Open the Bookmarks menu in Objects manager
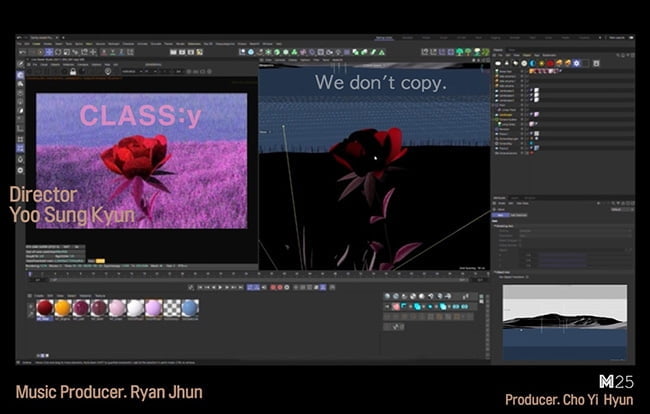The height and width of the screenshot is (414, 650). (549, 55)
